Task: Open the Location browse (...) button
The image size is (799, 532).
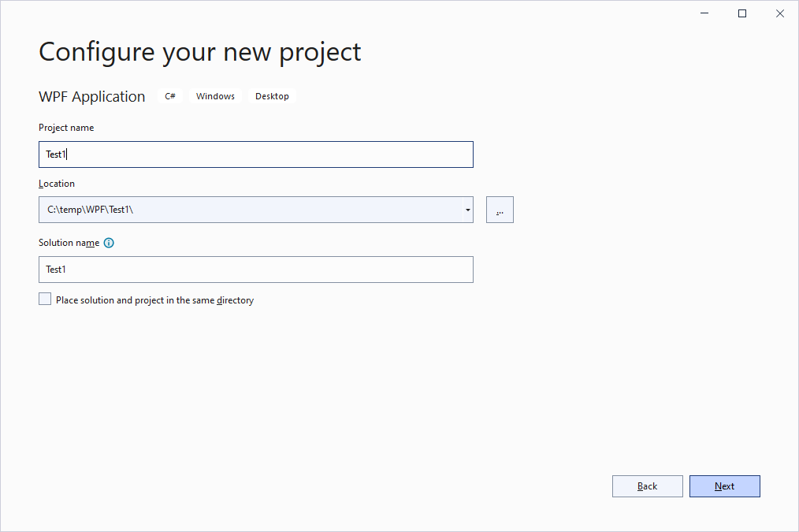Action: [500, 210]
